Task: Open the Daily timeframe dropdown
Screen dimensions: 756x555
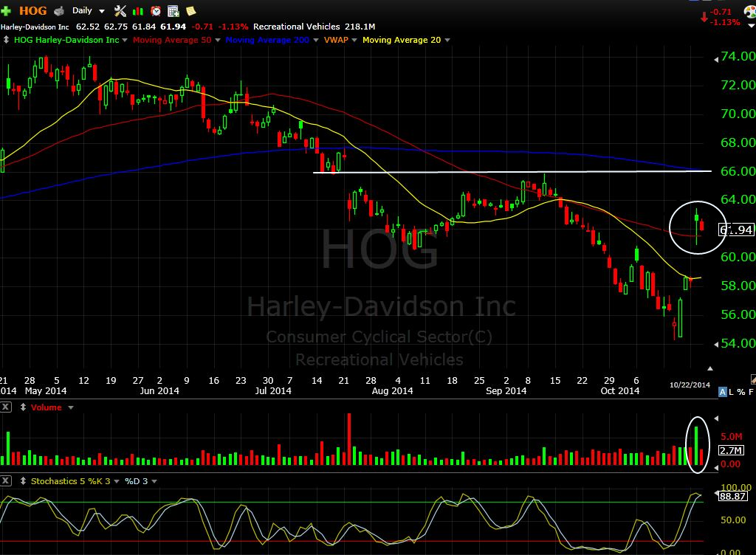Action: (x=89, y=10)
